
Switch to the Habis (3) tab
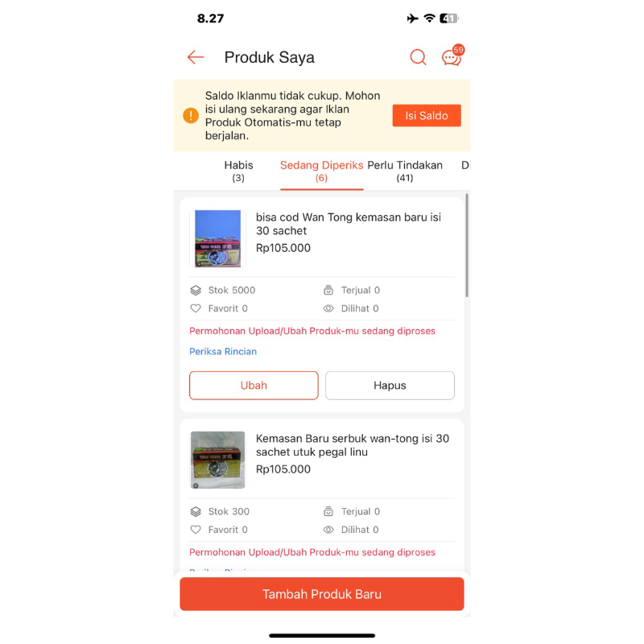coord(238,171)
